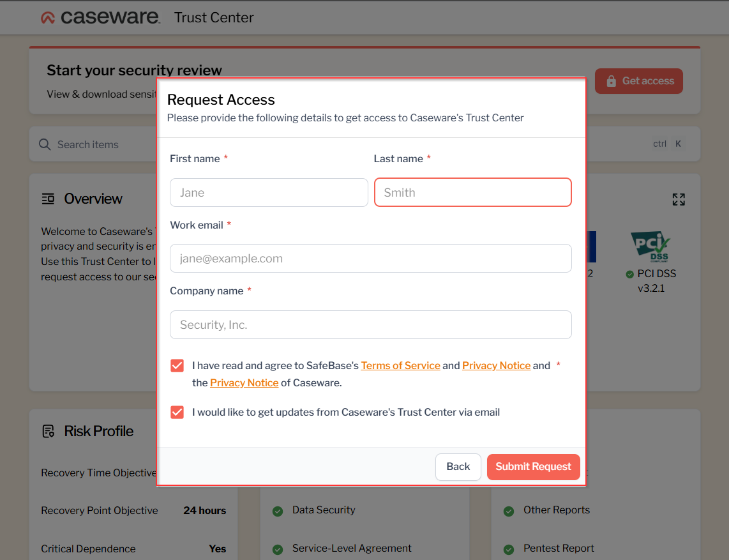Screen dimensions: 729x560
Task: Click the ctrl K shortcut hint
Action: (667, 144)
